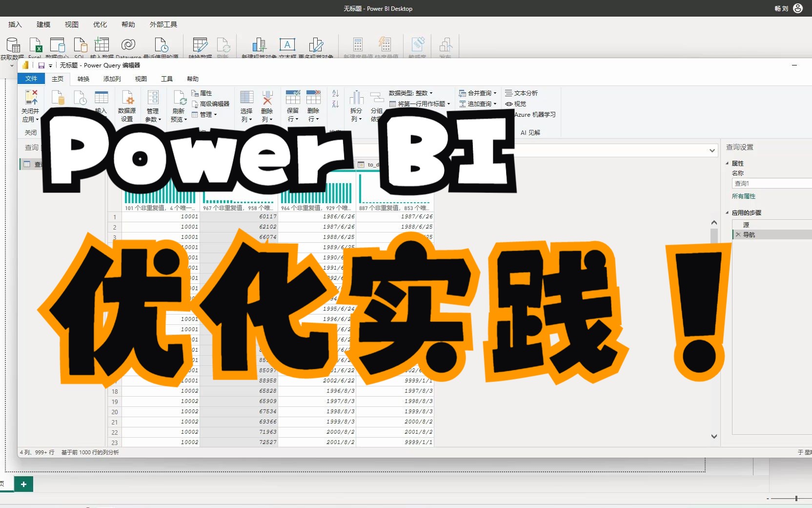Screen dimensions: 812x508
Task: Click the user account avatar icon
Action: [x=798, y=8]
